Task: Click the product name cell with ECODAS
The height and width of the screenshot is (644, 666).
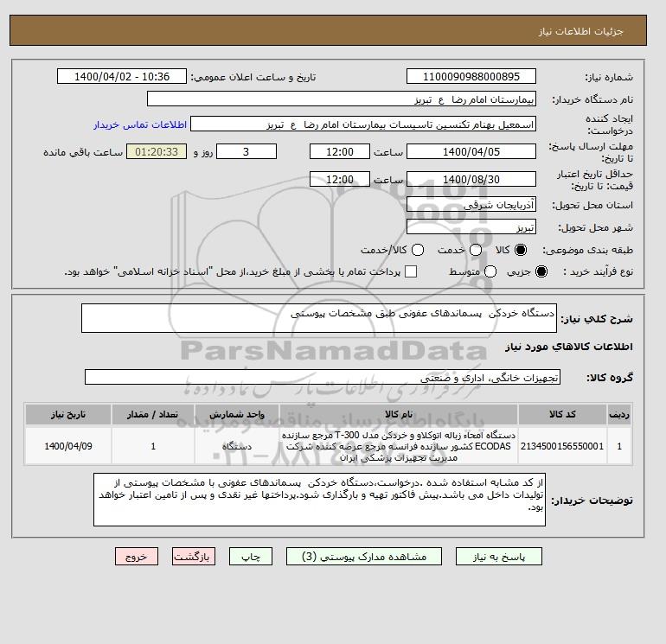Action: coord(399,446)
